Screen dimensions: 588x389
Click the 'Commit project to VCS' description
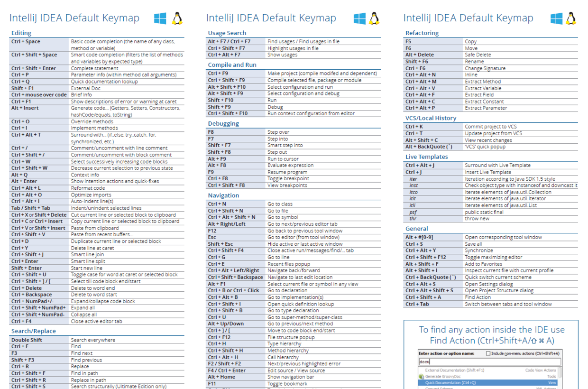491,127
